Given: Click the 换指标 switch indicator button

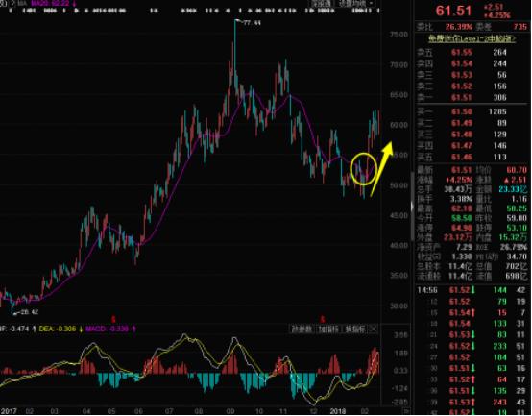Looking at the screenshot, I should [x=355, y=330].
